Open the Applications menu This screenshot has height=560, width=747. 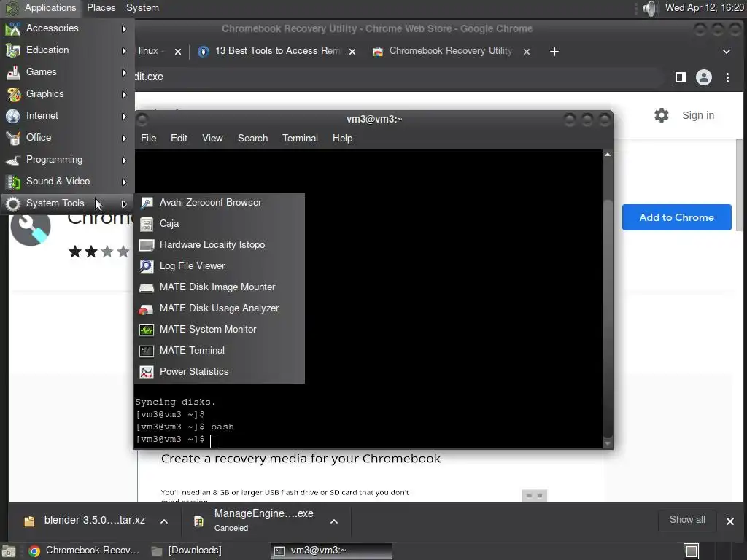41,8
